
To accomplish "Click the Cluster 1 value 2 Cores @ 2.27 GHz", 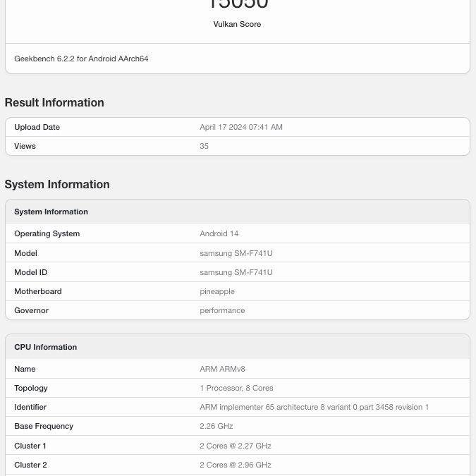I will (235, 446).
